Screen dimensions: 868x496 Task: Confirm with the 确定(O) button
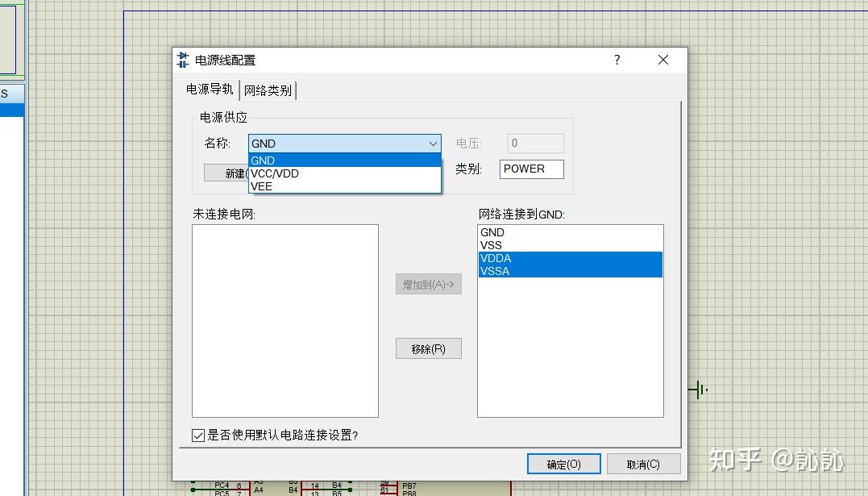563,464
